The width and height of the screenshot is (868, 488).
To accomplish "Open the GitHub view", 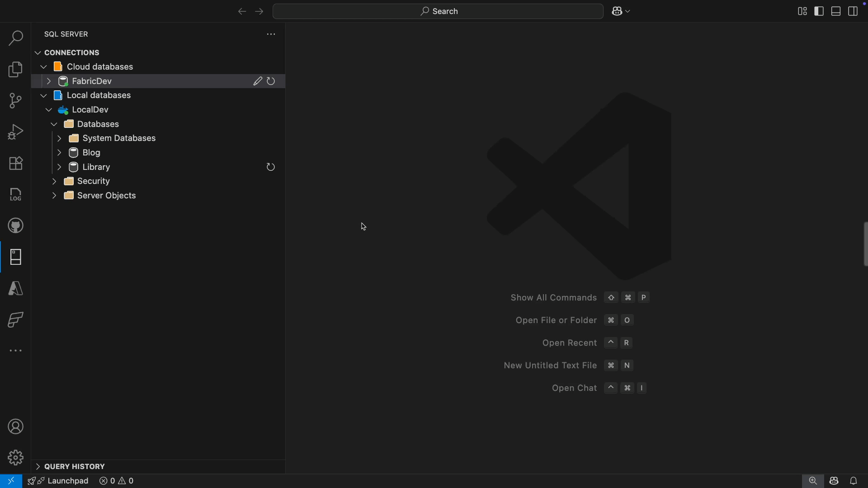I will (16, 225).
